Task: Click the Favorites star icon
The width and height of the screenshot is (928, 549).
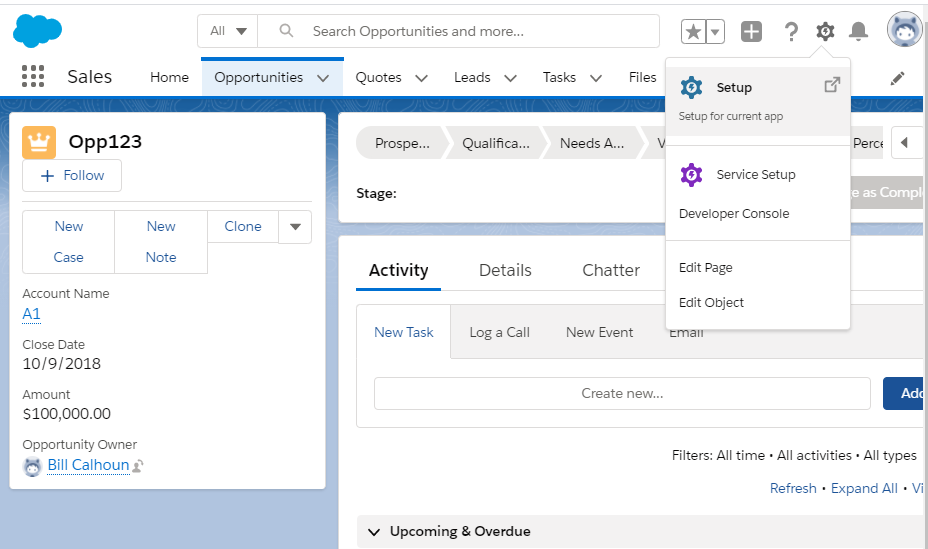Action: pyautogui.click(x=693, y=31)
